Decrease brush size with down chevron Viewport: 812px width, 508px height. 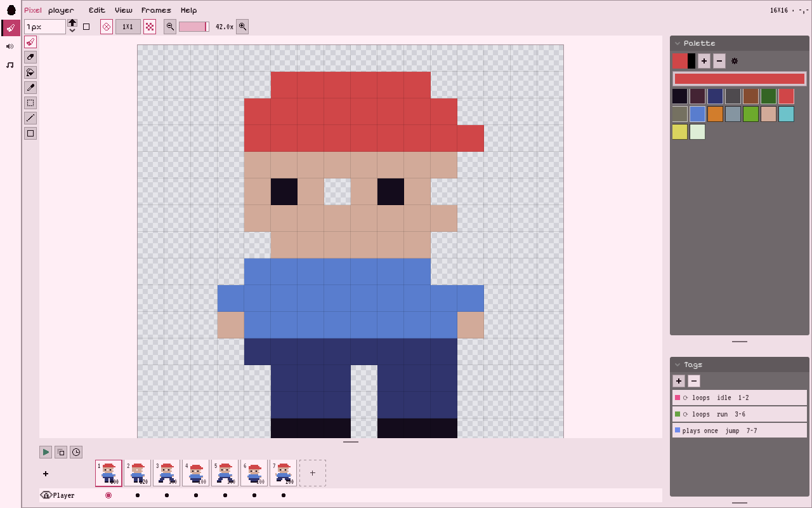click(x=72, y=30)
